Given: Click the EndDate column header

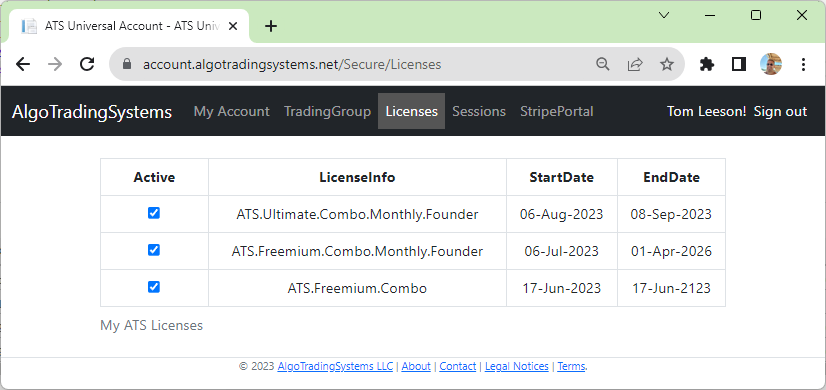Looking at the screenshot, I should tap(671, 177).
